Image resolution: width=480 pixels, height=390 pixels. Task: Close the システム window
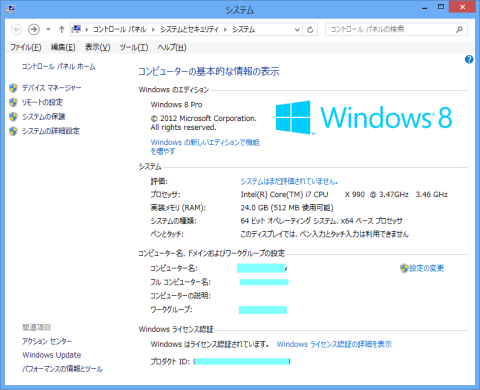(462, 7)
